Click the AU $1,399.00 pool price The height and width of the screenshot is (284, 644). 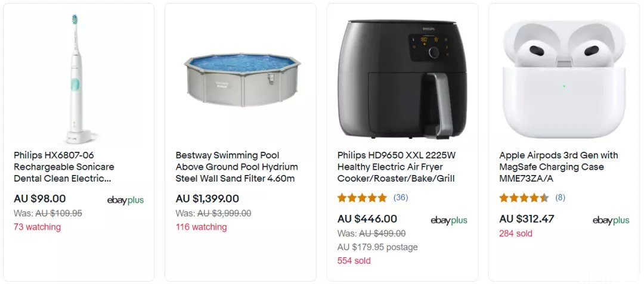pos(208,199)
